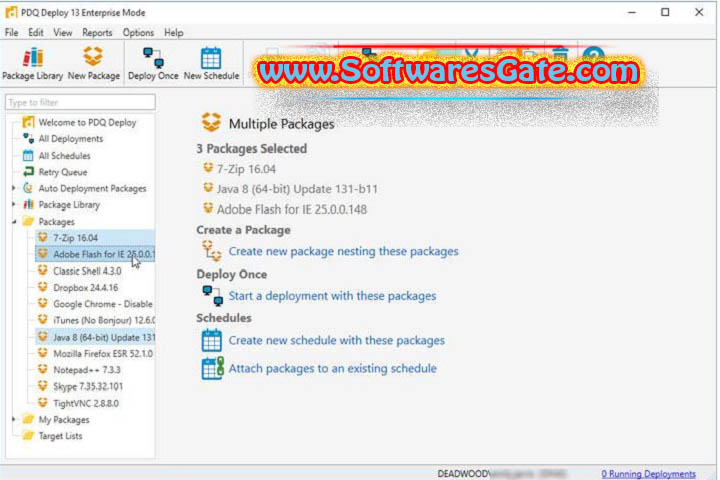The height and width of the screenshot is (480, 720).
Task: Open the Retry Queue tree node
Action: (x=63, y=172)
